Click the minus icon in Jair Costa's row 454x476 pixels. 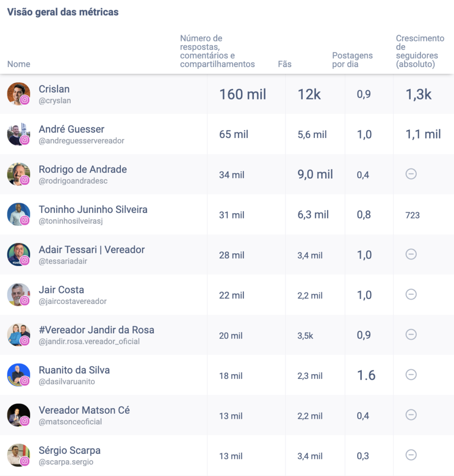[411, 294]
